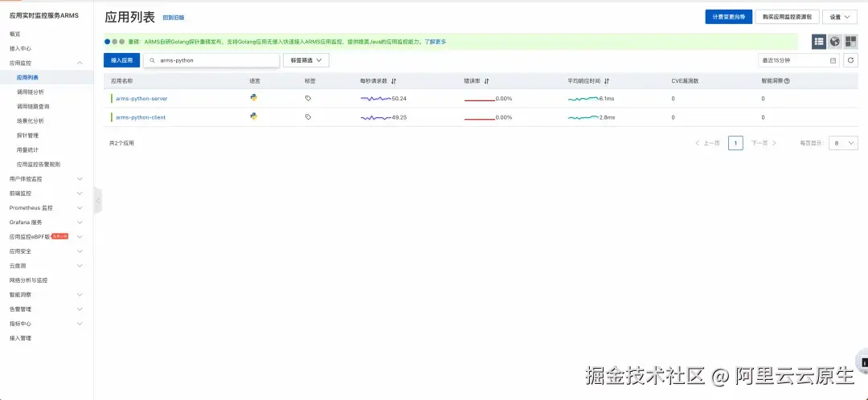Click the 2.8ms response time value
868x400 pixels.
607,117
